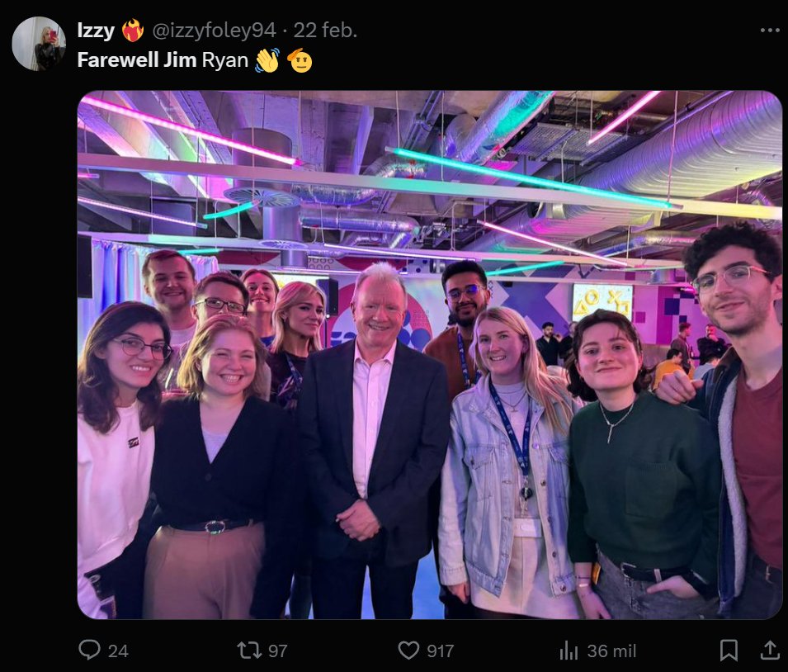Open the three-dot more options menu
This screenshot has height=672, width=788.
[x=769, y=31]
